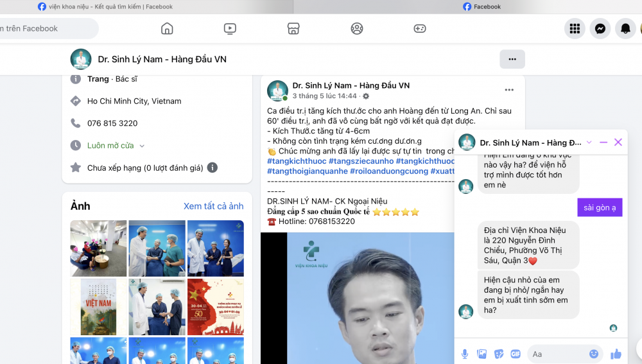Open chat options chevron in chat header
Viewport: 642px width, 364px height.
coord(589,143)
